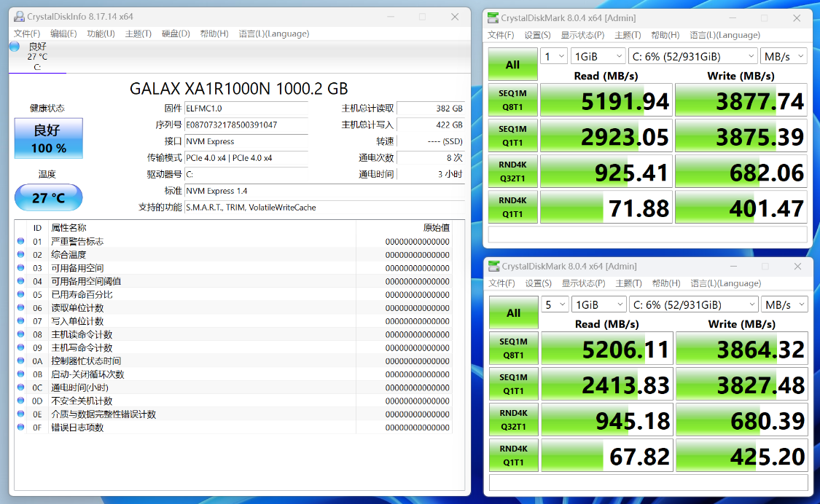This screenshot has width=820, height=504.
Task: Open 功能(U) menu in CrystalDiskInfo
Action: pyautogui.click(x=101, y=34)
